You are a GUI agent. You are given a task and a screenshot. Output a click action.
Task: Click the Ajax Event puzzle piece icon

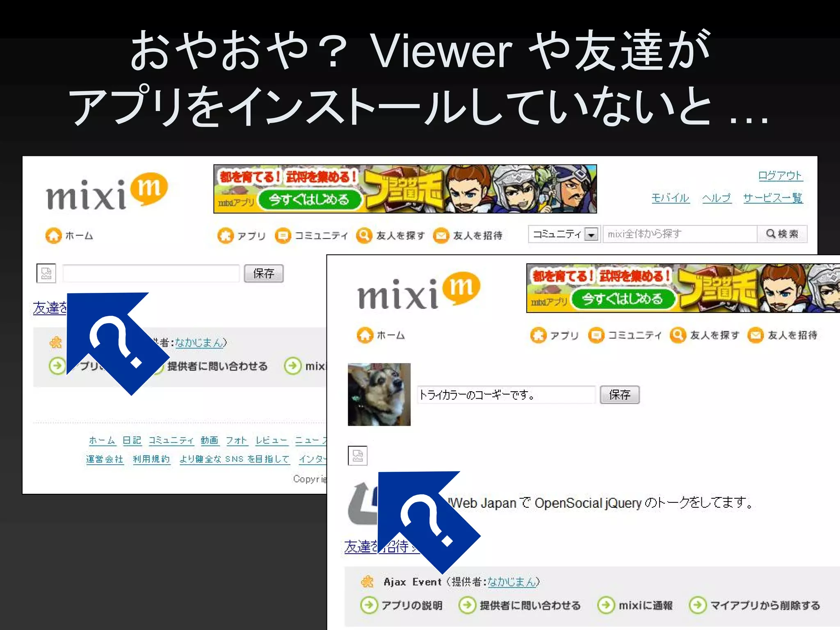pyautogui.click(x=367, y=582)
